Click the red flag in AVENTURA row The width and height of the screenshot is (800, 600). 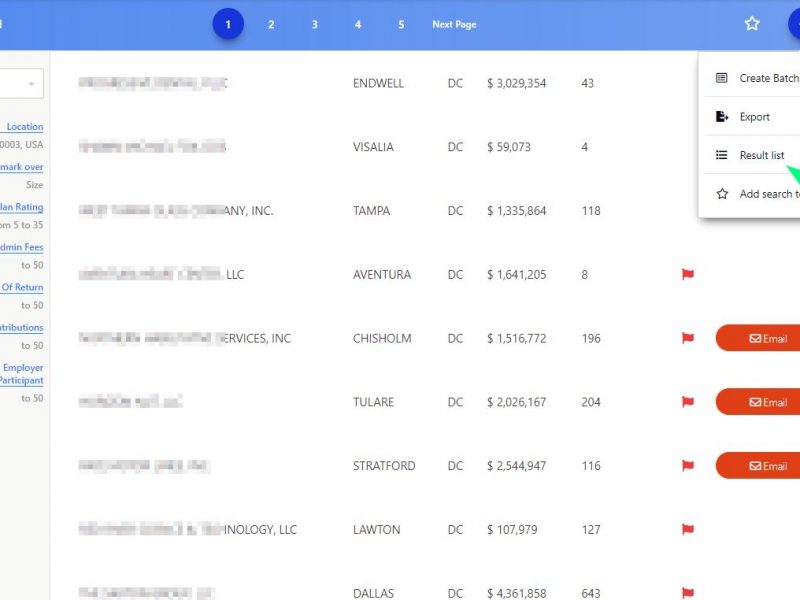click(x=688, y=274)
